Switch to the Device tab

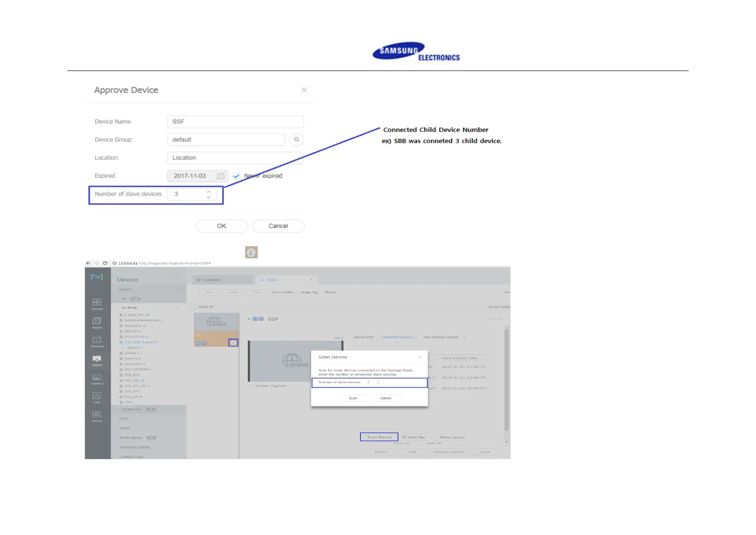(286, 280)
